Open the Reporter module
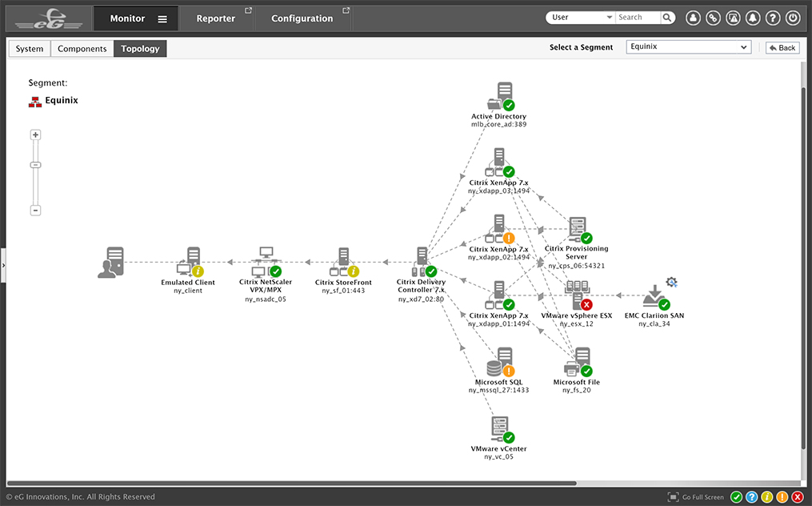The height and width of the screenshot is (506, 812). [215, 18]
